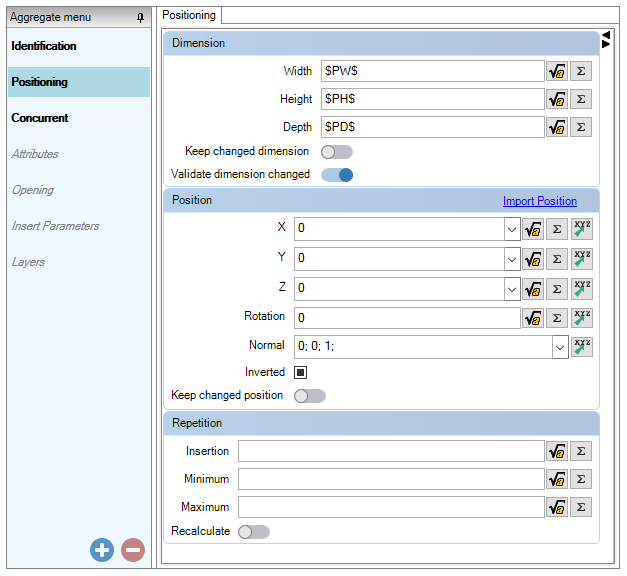627x576 pixels.
Task: Disable Validate dimension changed toggle
Action: coord(337,175)
